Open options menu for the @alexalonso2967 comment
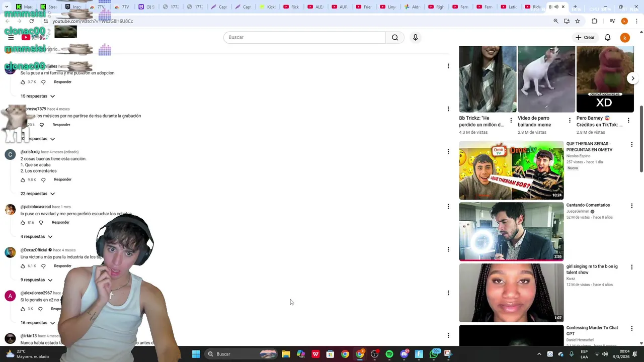The height and width of the screenshot is (362, 644). 448,293
